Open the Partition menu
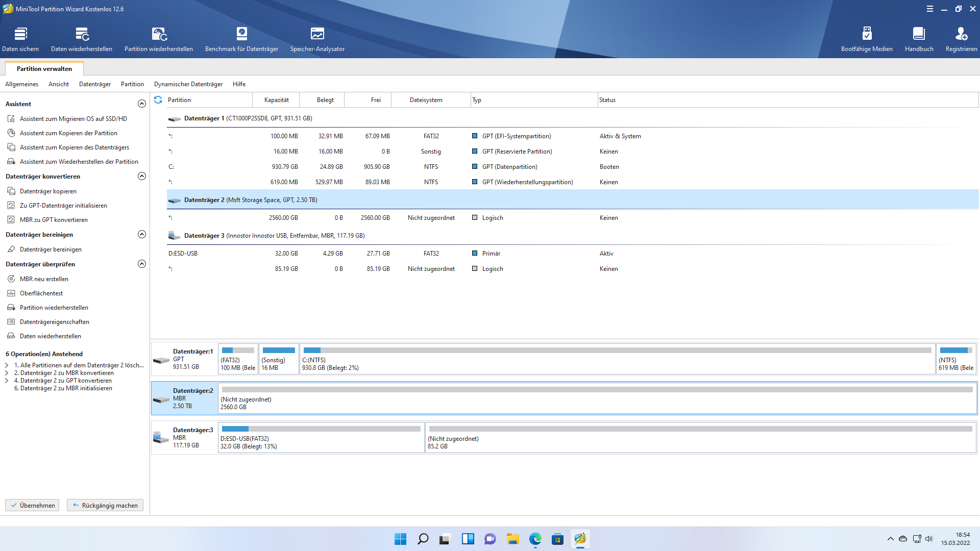This screenshot has width=980, height=551. click(132, 84)
